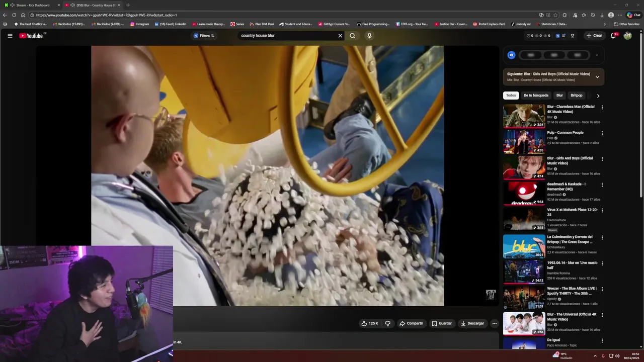
Task: Open options menu for deadmau5 I Remember
Action: click(602, 185)
